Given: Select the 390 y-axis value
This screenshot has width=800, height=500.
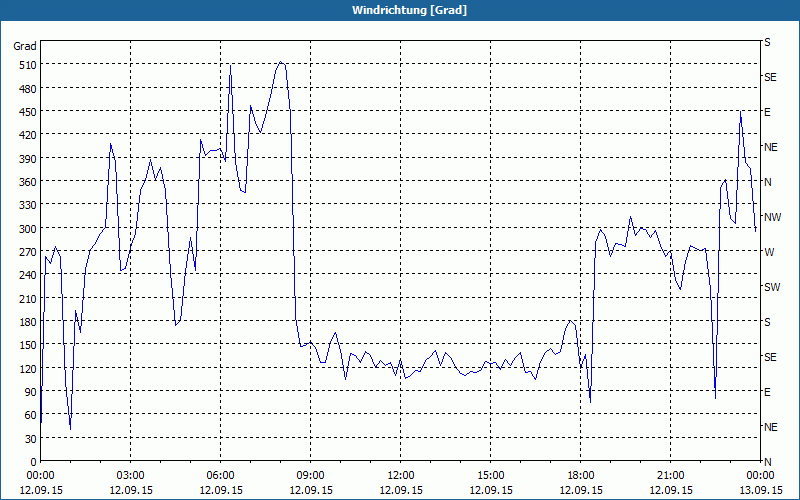Looking at the screenshot, I should pyautogui.click(x=28, y=159).
